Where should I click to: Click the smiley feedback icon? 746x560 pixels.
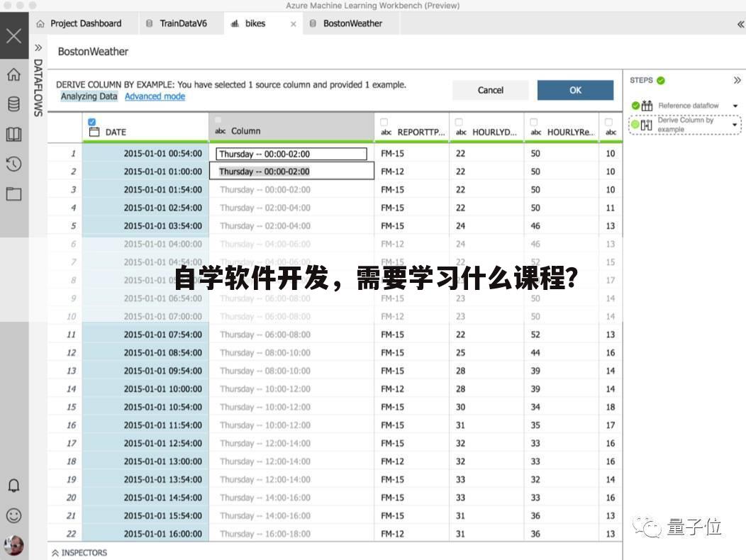[13, 515]
